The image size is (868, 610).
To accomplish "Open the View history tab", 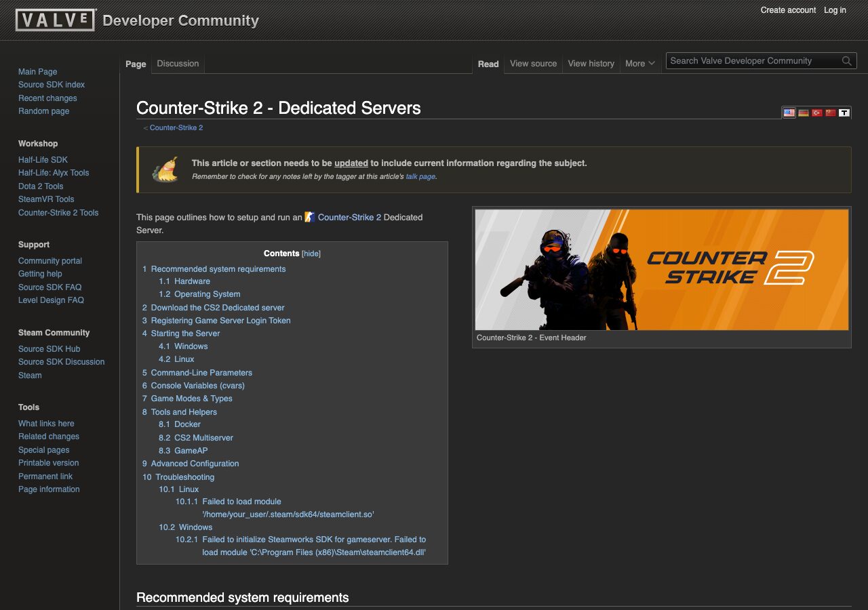I will pyautogui.click(x=591, y=64).
